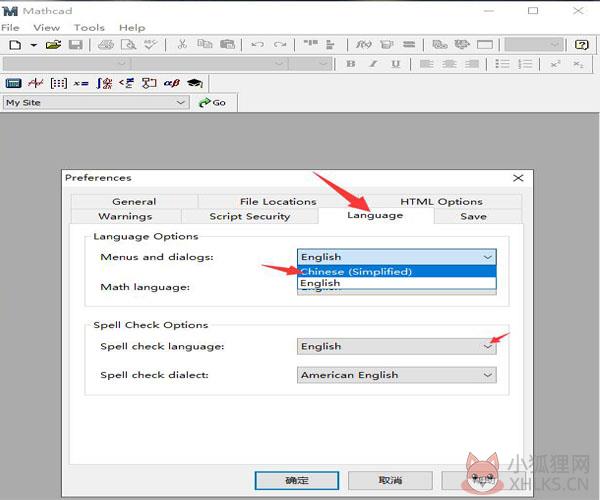The height and width of the screenshot is (500, 600).
Task: Switch to the Script Security tab
Action: [x=249, y=216]
